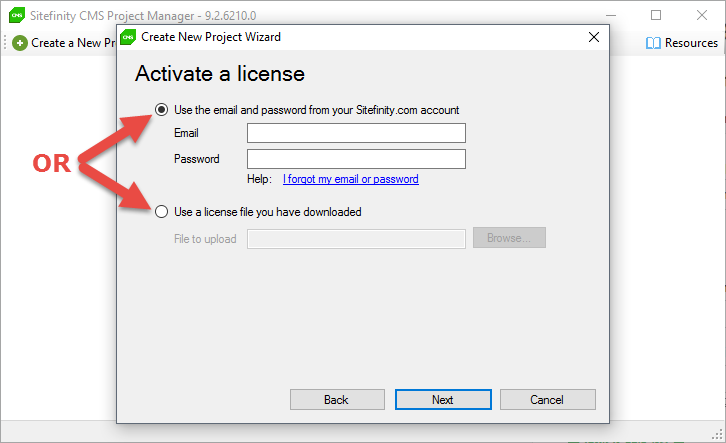Viewport: 726px width, 443px height.
Task: Focus the Password input field
Action: 356,159
